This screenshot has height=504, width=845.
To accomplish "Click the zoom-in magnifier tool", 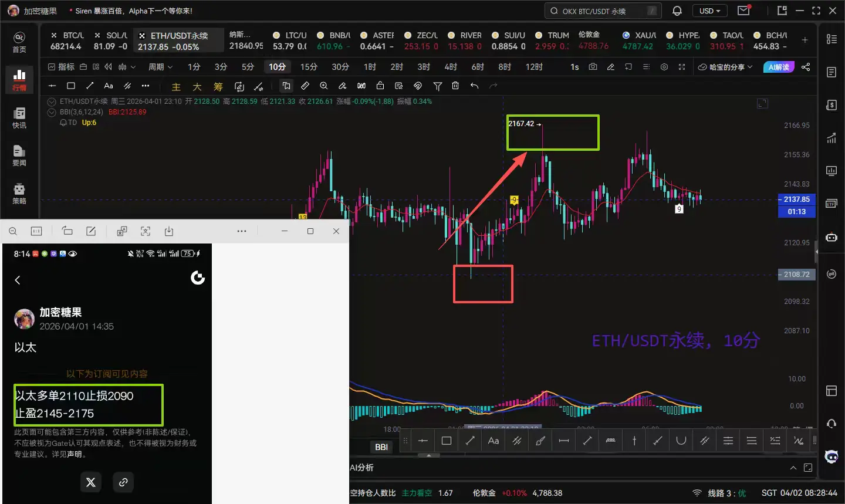I will (324, 86).
